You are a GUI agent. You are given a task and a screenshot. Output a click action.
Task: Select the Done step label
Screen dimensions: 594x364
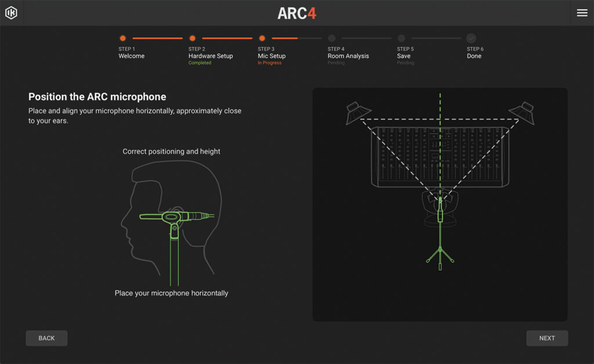474,56
